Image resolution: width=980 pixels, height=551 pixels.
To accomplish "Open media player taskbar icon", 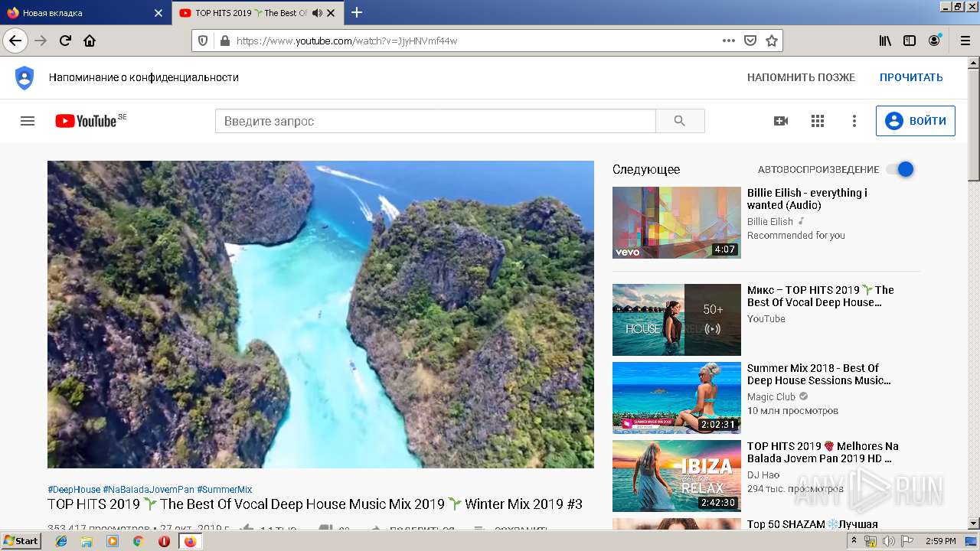I will pyautogui.click(x=113, y=541).
